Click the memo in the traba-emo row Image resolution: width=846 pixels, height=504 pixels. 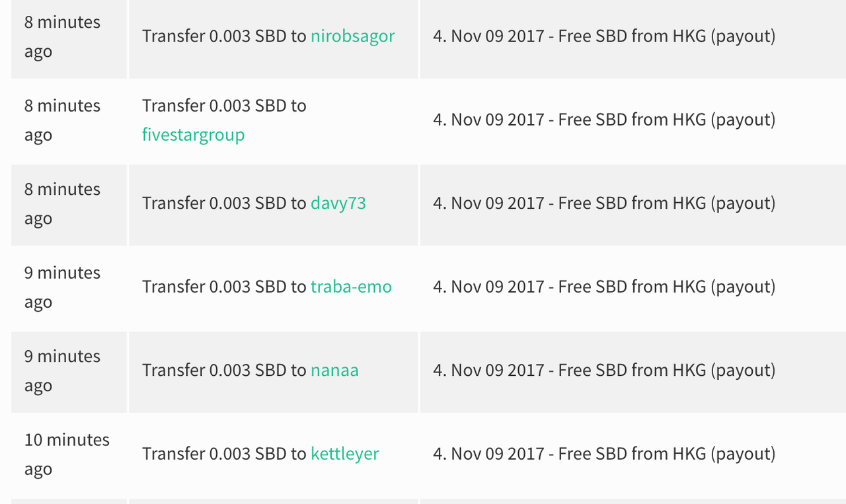tap(604, 287)
